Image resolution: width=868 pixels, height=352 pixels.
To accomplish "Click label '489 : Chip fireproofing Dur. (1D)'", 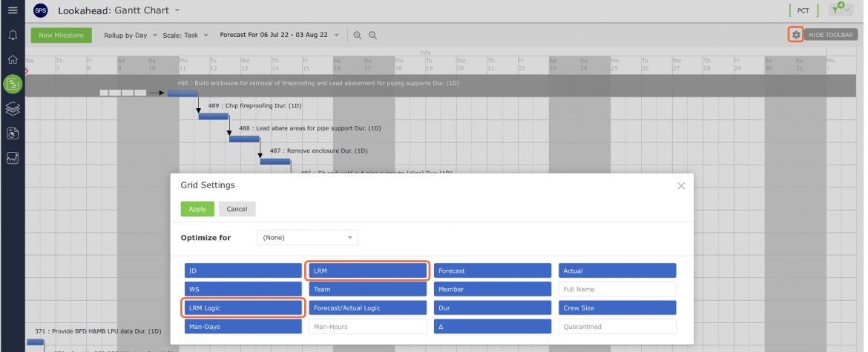I will coord(254,105).
